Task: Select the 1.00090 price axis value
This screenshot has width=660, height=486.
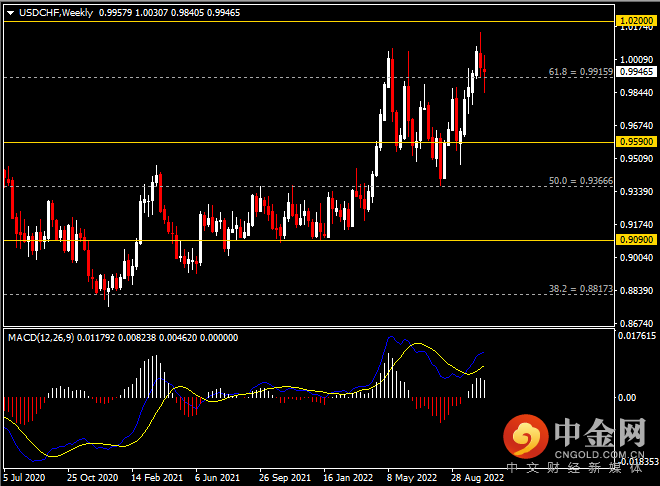Action: coord(637,59)
